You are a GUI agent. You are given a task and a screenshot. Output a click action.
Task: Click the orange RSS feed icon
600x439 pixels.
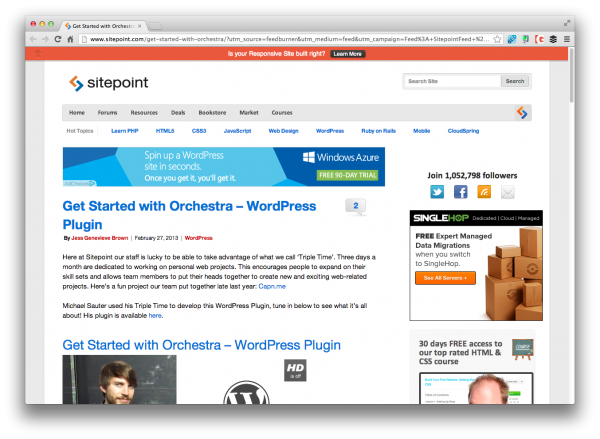[484, 192]
